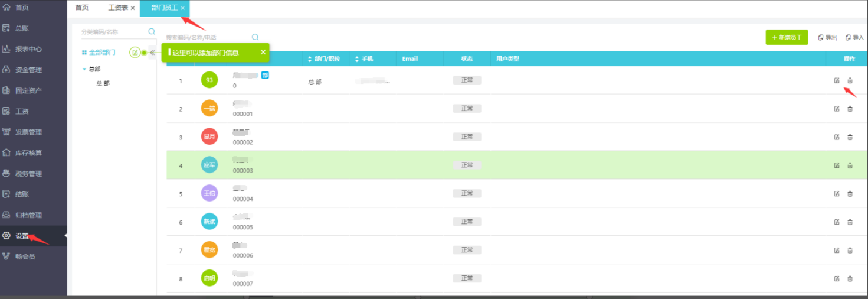Click the Email column header
Screen dimensions: 868x299
point(410,59)
